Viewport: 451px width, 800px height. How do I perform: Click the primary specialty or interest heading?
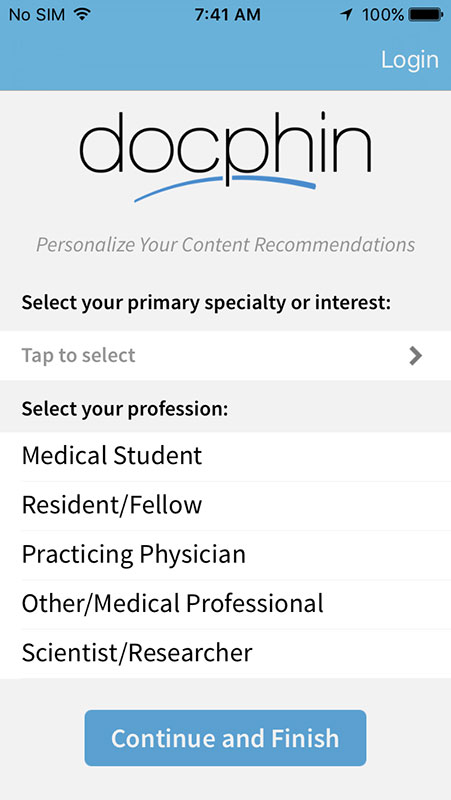206,303
